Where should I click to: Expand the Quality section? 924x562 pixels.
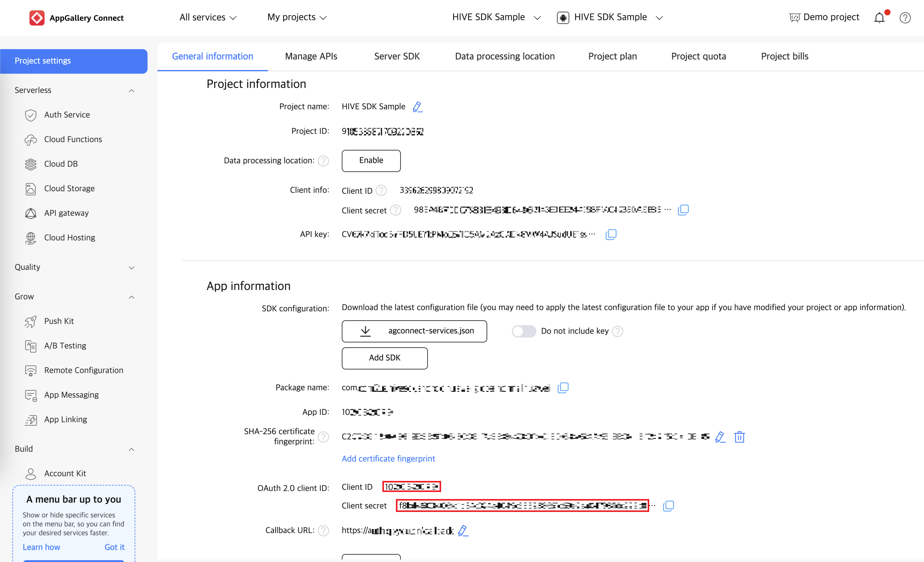tap(131, 267)
